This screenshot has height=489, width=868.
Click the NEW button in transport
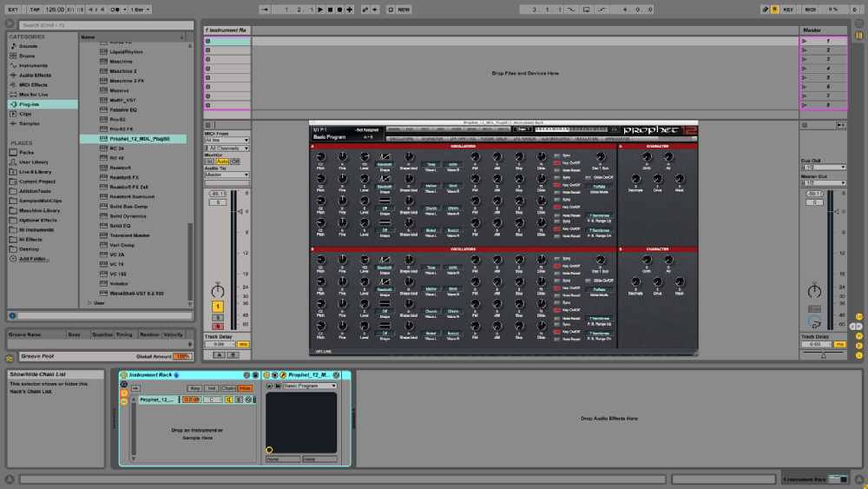coord(404,10)
